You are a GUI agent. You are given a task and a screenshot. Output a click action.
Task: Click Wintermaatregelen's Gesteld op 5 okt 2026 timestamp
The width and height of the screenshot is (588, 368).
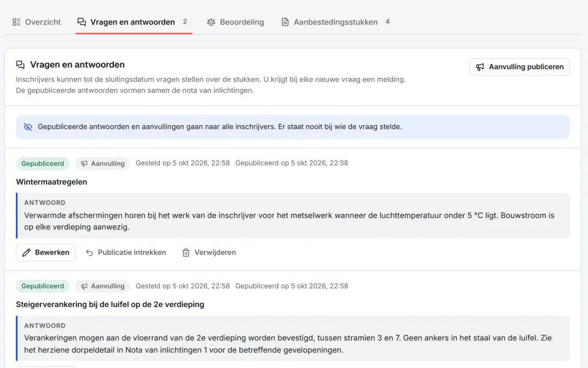pos(183,163)
